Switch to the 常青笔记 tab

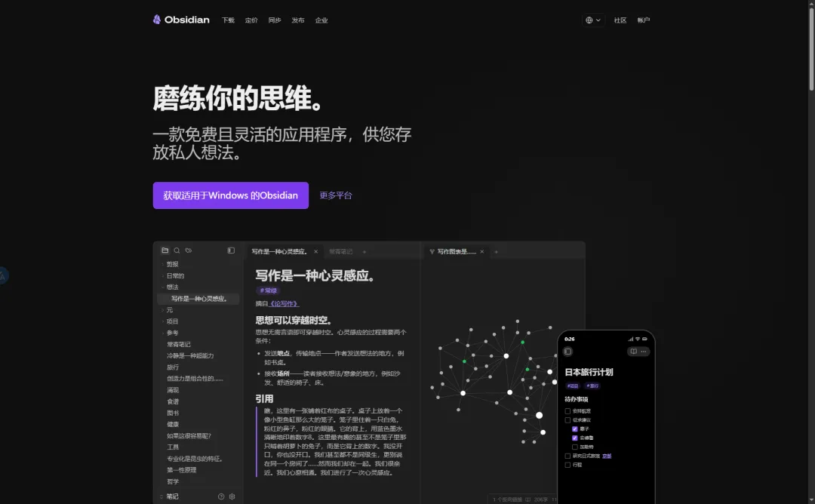pos(341,251)
